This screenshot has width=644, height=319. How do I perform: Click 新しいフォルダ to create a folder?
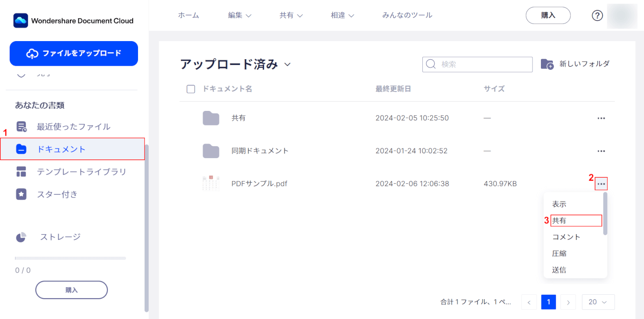[584, 64]
